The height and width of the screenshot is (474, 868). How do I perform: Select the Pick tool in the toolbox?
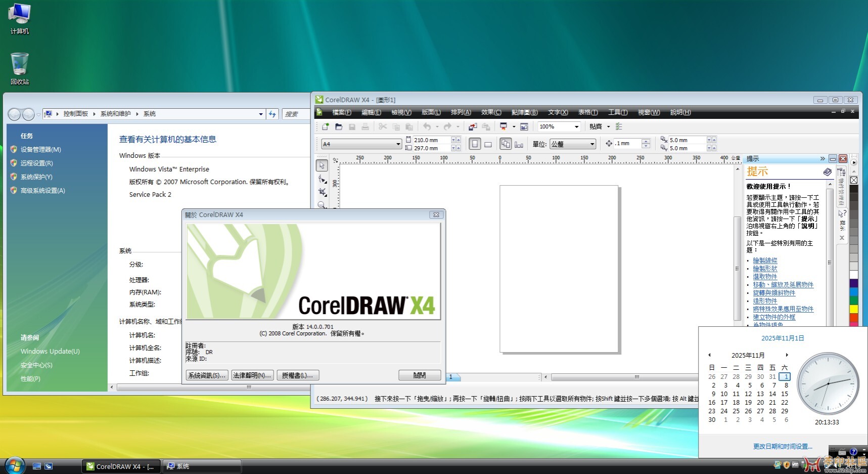pos(322,165)
